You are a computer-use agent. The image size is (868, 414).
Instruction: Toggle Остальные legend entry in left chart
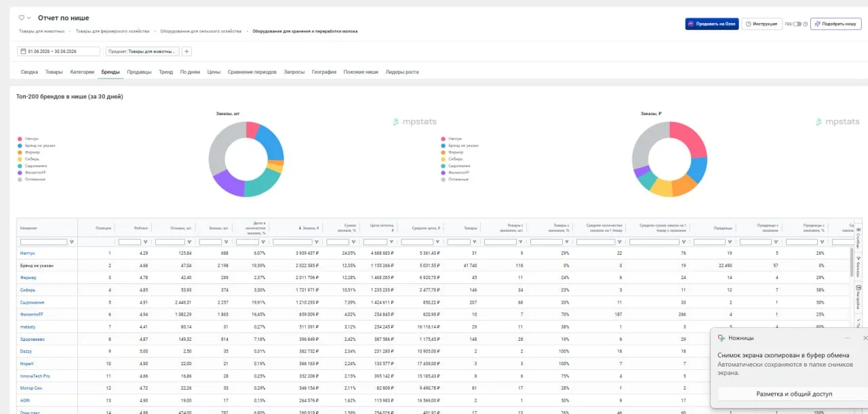[31, 180]
